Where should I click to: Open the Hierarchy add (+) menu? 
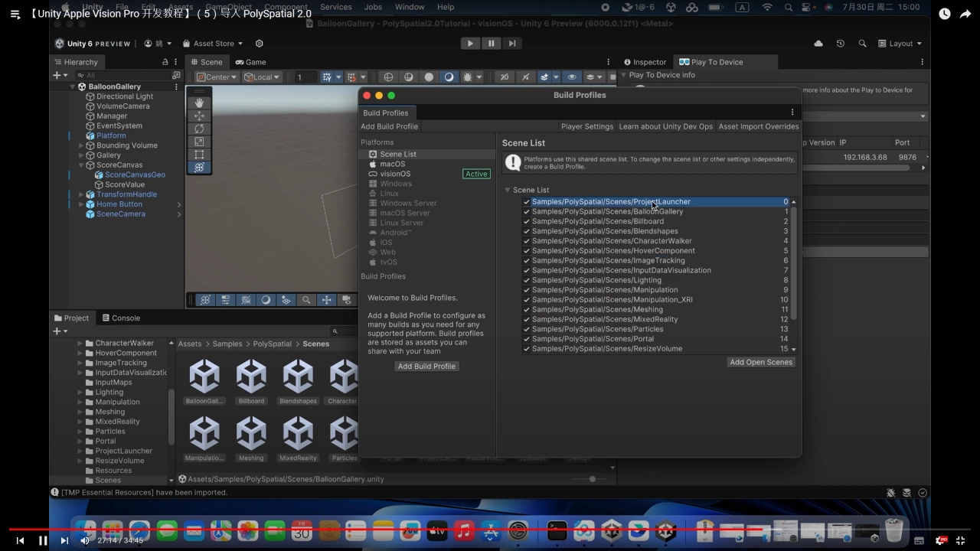60,75
